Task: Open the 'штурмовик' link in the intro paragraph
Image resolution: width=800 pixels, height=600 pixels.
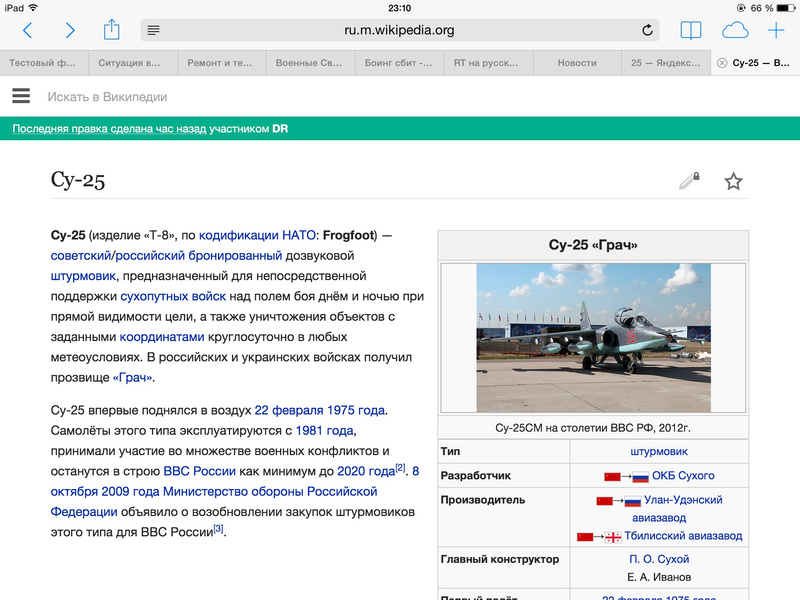Action: [x=83, y=276]
